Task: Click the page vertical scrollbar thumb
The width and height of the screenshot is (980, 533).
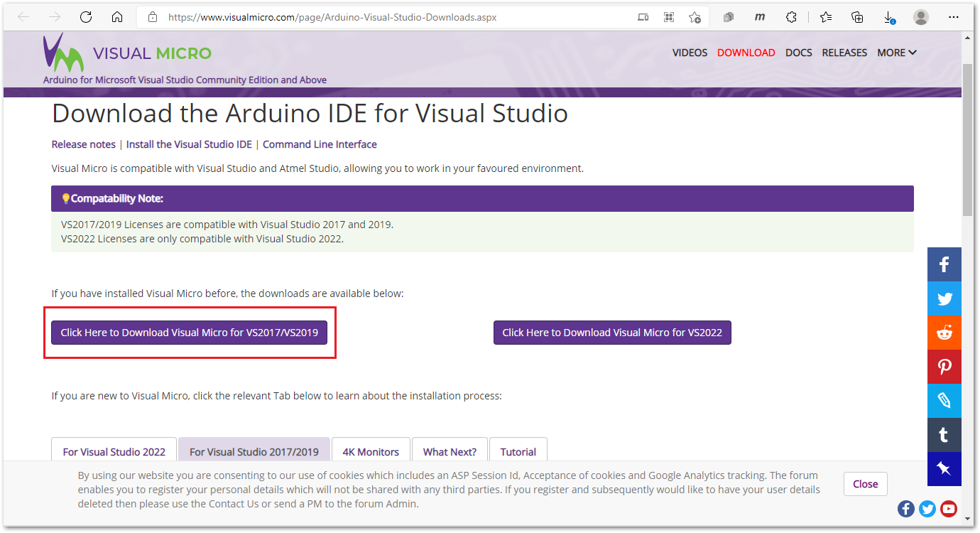Action: coord(967,139)
